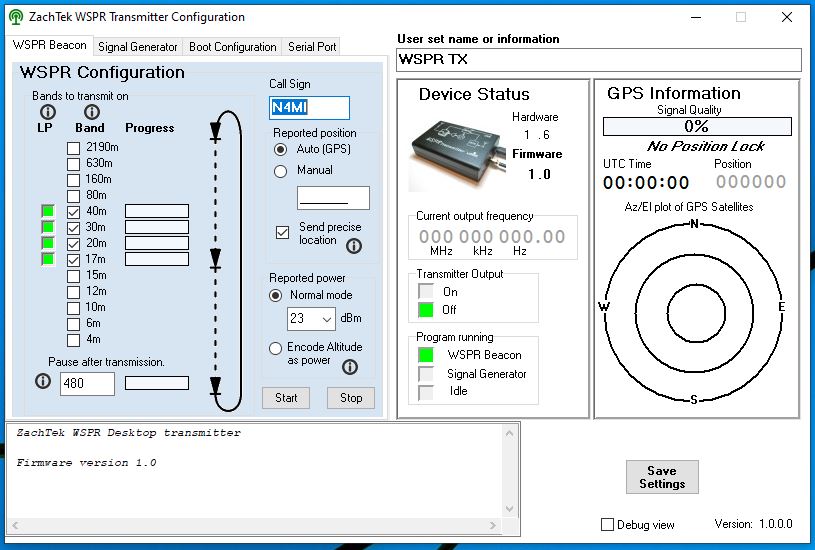Click the Save Settings button
This screenshot has width=815, height=550.
click(x=662, y=477)
